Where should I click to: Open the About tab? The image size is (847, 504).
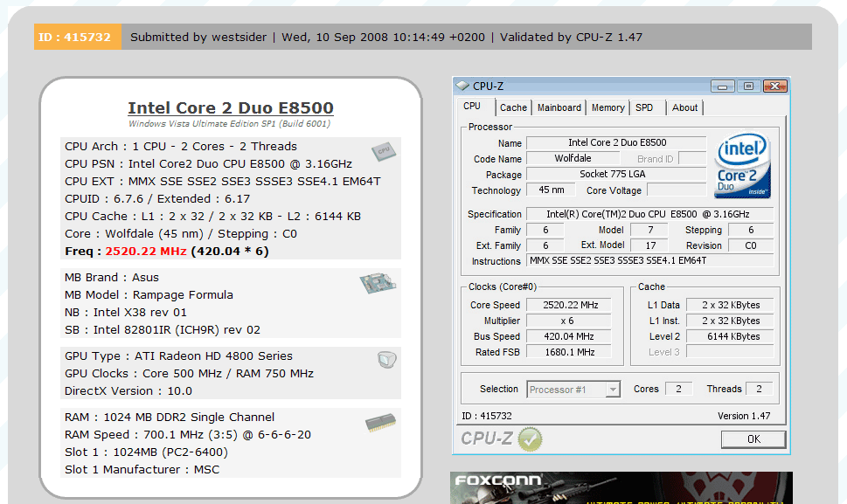click(684, 107)
